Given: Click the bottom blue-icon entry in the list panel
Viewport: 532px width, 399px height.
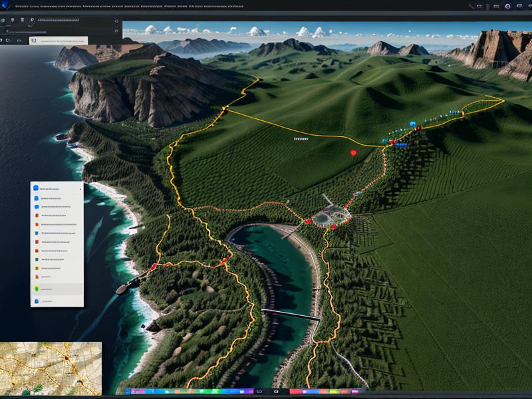Looking at the screenshot, I should coord(37,301).
